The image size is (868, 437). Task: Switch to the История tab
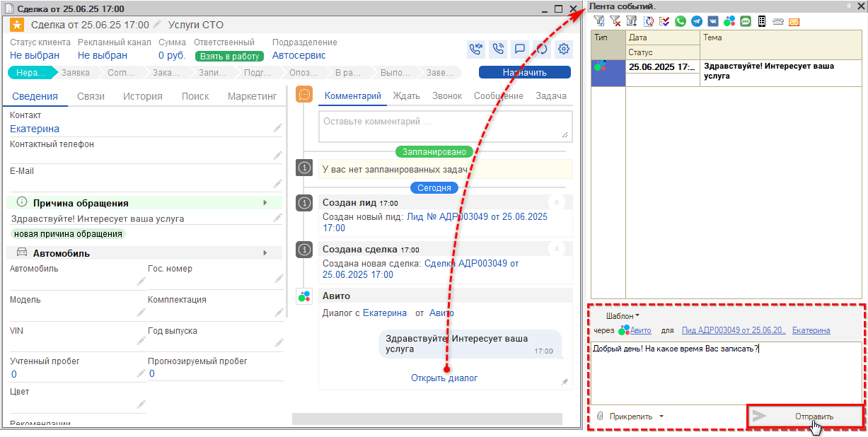[142, 96]
